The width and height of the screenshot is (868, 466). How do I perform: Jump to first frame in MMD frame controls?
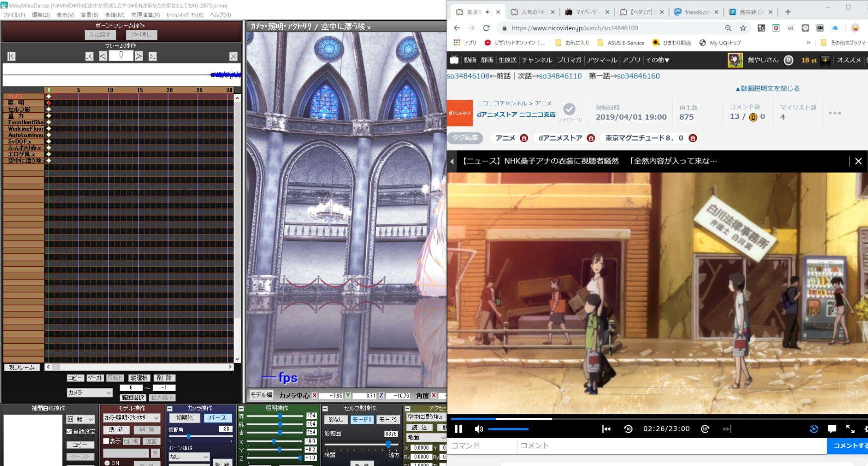(11, 57)
